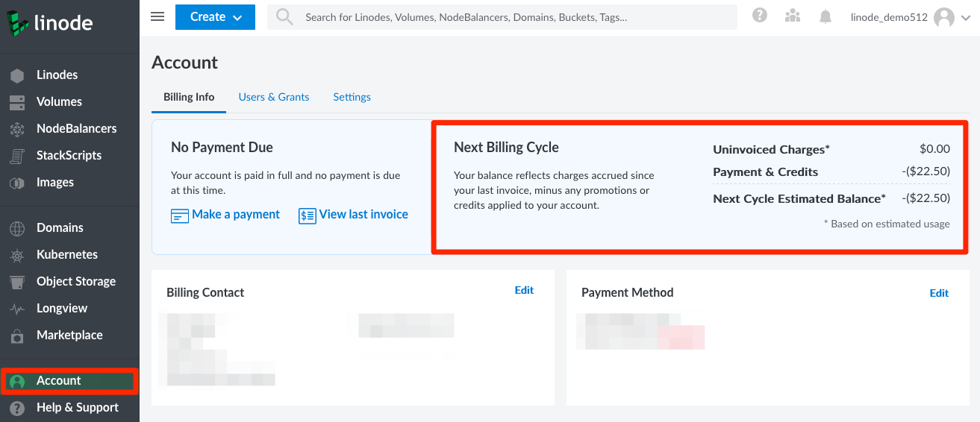The width and height of the screenshot is (980, 422).
Task: Open the linode_demo512 user menu
Action: (910, 17)
